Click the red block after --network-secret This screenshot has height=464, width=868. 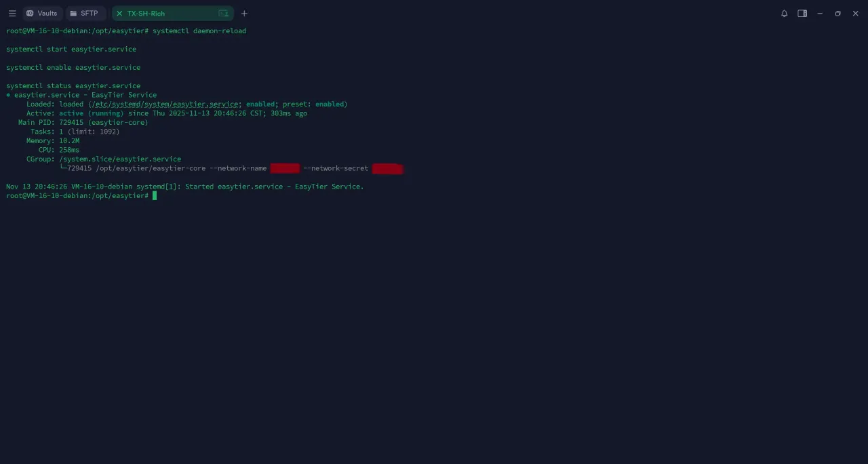pos(387,168)
